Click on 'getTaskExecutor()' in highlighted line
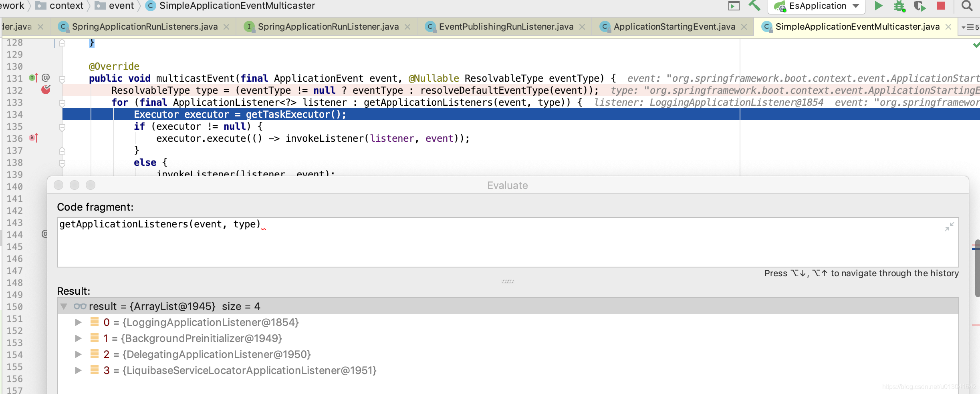 [293, 115]
